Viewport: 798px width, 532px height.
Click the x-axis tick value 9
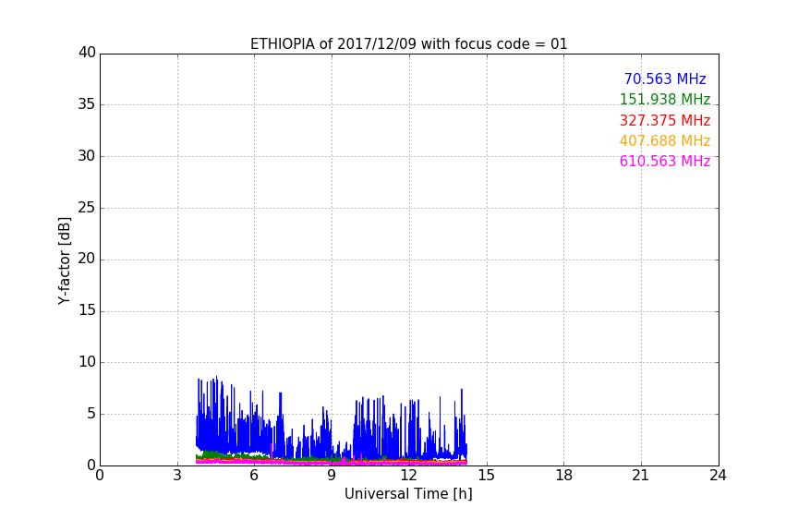point(332,476)
